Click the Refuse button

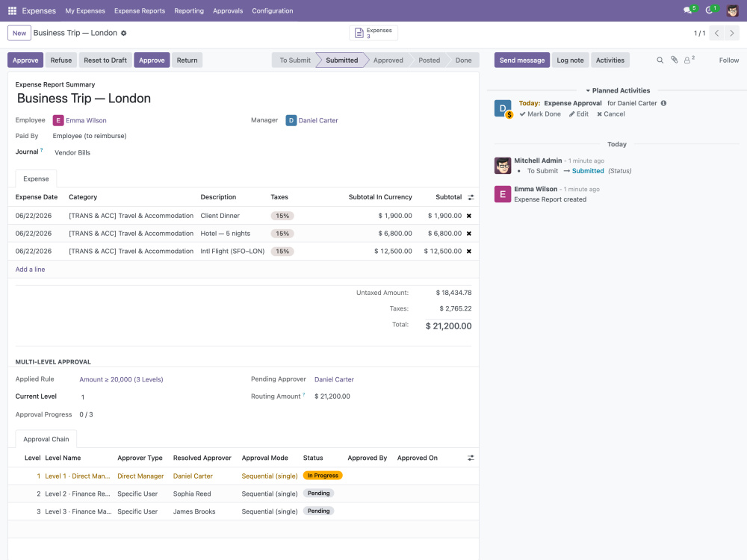(x=61, y=60)
